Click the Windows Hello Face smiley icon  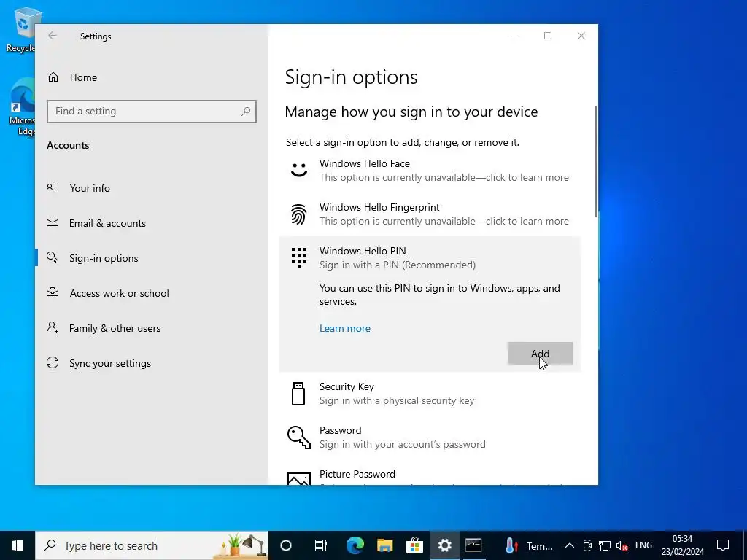coord(298,170)
